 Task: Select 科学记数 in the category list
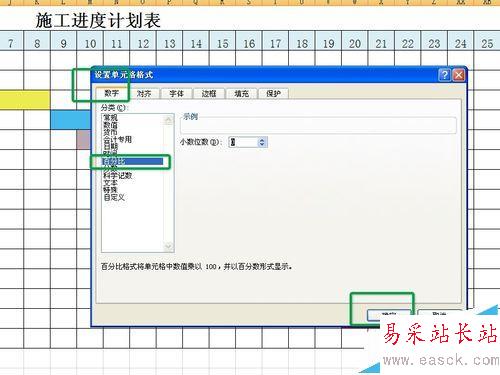click(x=118, y=176)
